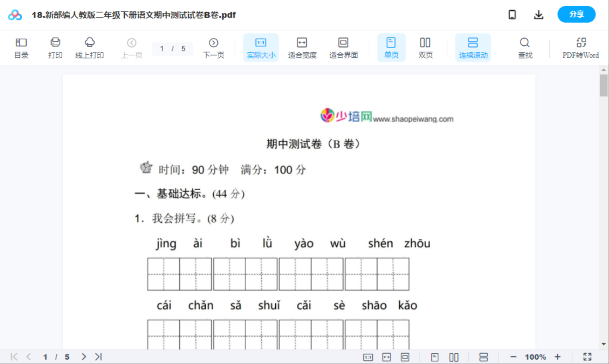Select 适合宽度 fit width mode

click(302, 47)
